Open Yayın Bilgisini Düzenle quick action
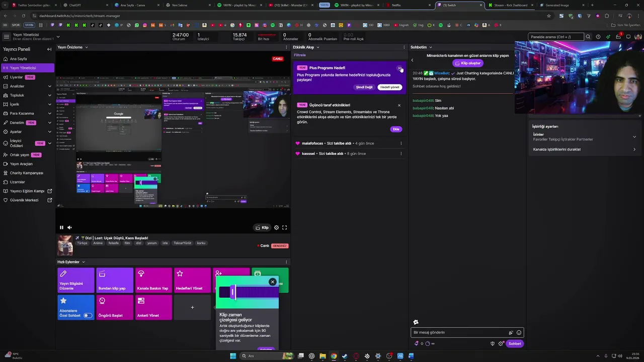This screenshot has width=644, height=362. 76,281
